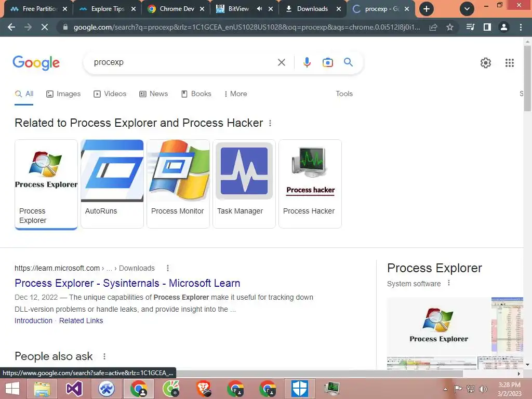Select the Videos search filter
The height and width of the screenshot is (399, 532).
coord(110,94)
